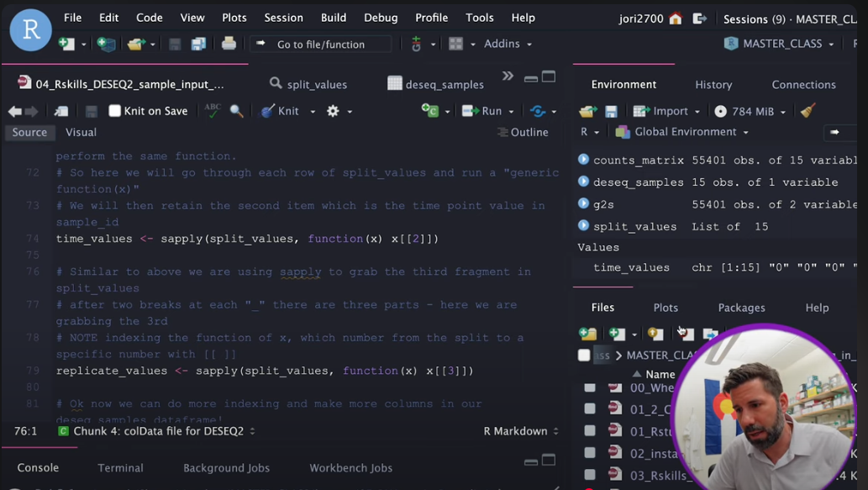Go back to previous source location
Image resolution: width=868 pixels, height=490 pixels.
15,111
